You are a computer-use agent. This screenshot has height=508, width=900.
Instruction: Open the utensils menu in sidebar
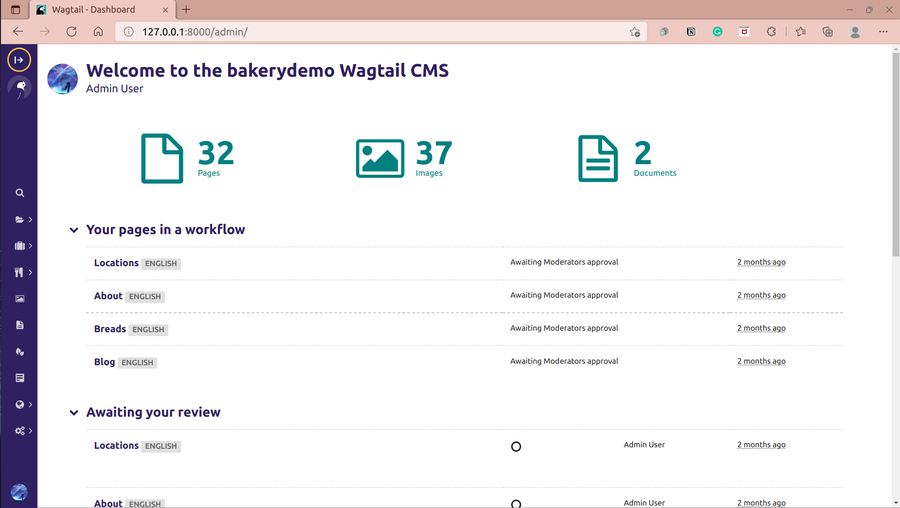[x=19, y=272]
